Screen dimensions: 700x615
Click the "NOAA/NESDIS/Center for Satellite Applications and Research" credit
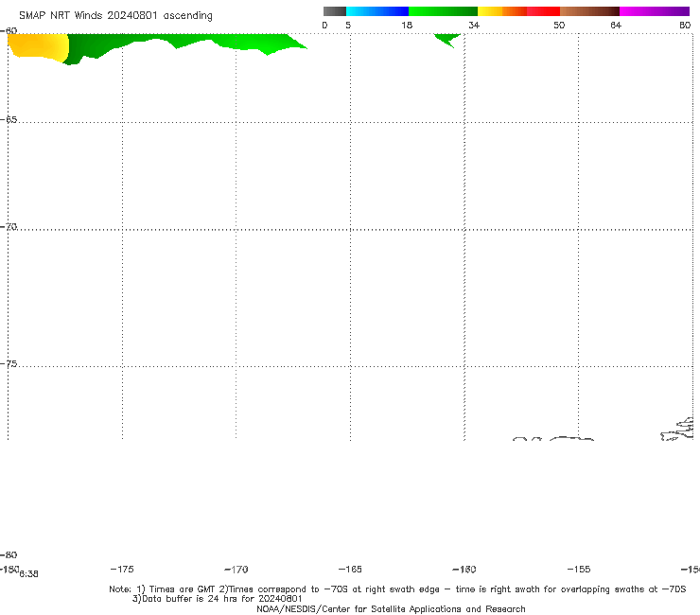tap(391, 609)
